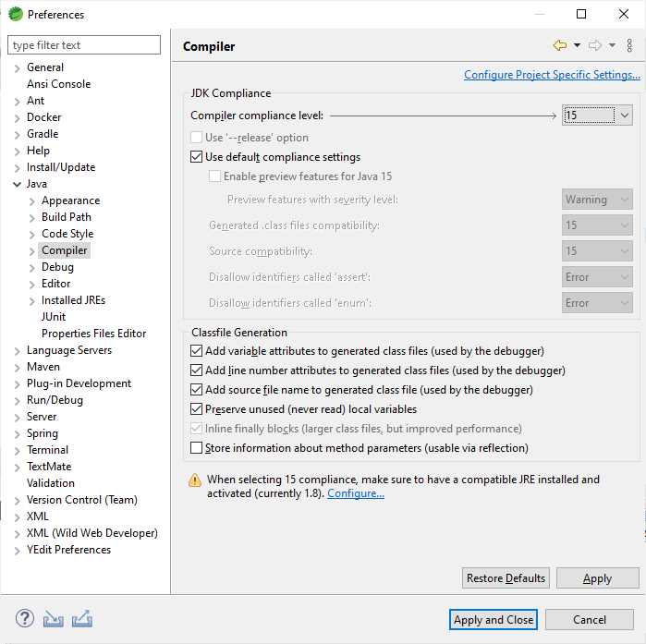This screenshot has height=644, width=646.
Task: Click the Configure... JRE link
Action: [356, 493]
